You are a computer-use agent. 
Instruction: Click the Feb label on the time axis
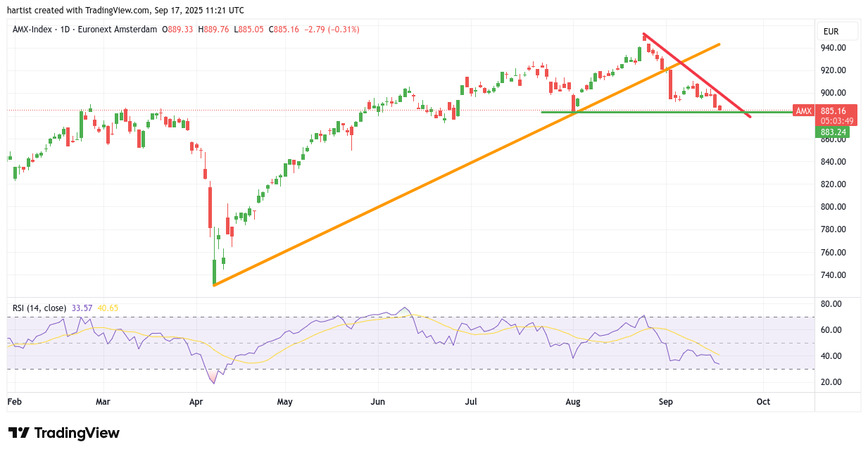(x=14, y=402)
